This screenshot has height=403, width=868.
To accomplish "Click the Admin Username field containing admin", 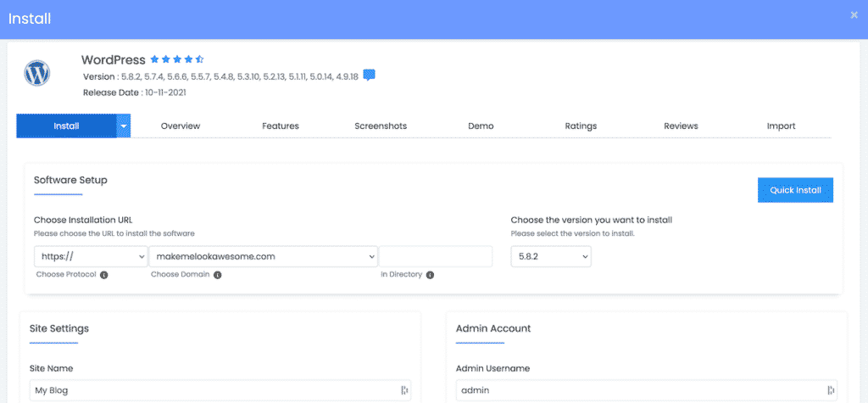I will pos(647,390).
